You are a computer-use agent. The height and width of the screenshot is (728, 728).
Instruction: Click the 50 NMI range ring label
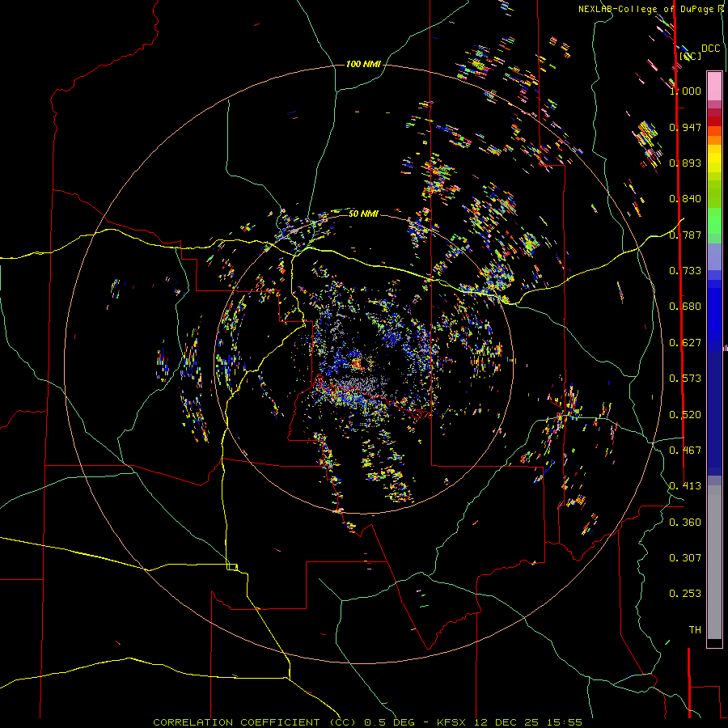(363, 214)
